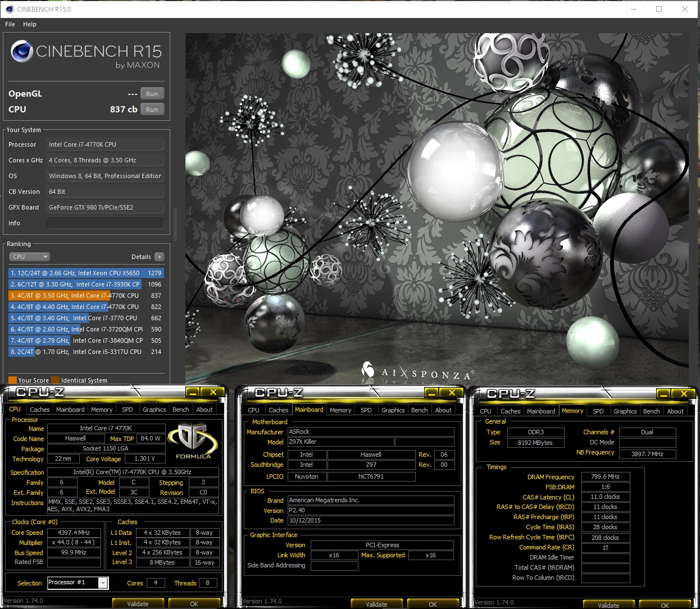Expand ranking Details arrow button
This screenshot has width=700, height=609.
pyautogui.click(x=160, y=257)
